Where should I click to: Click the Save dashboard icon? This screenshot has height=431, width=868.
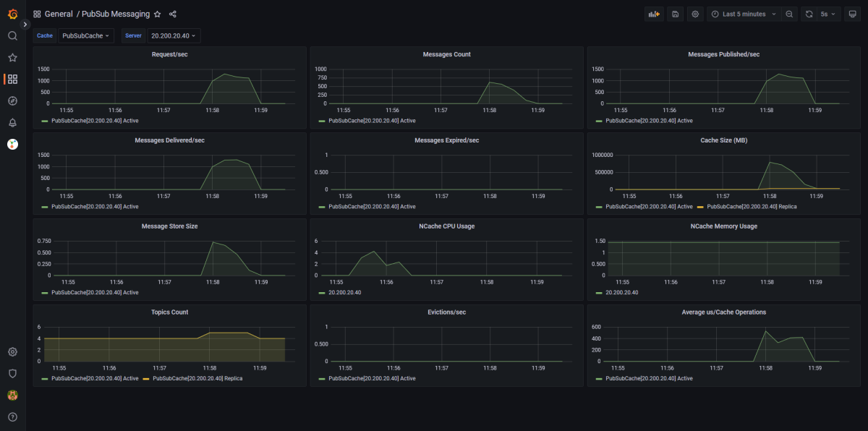pyautogui.click(x=675, y=14)
